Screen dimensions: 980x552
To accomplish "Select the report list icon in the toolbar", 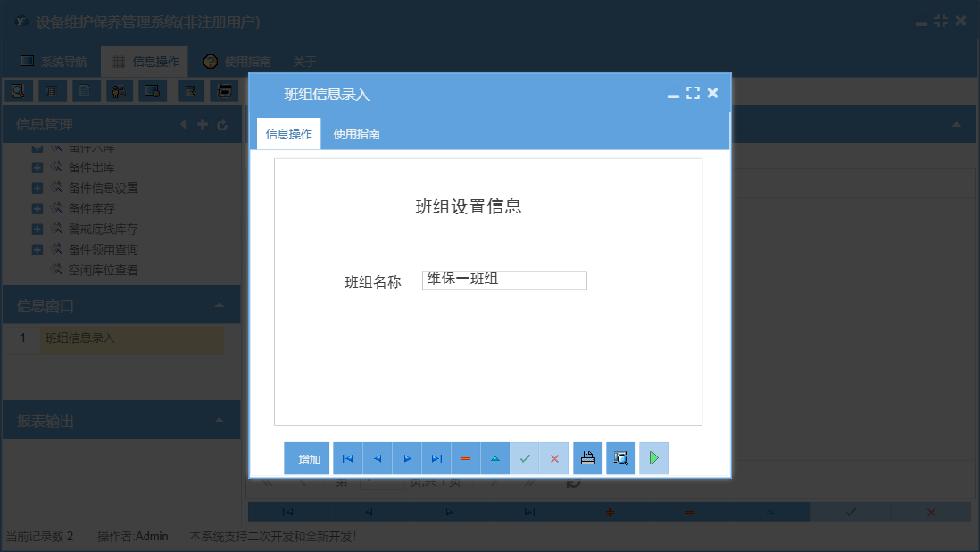I will (x=51, y=90).
